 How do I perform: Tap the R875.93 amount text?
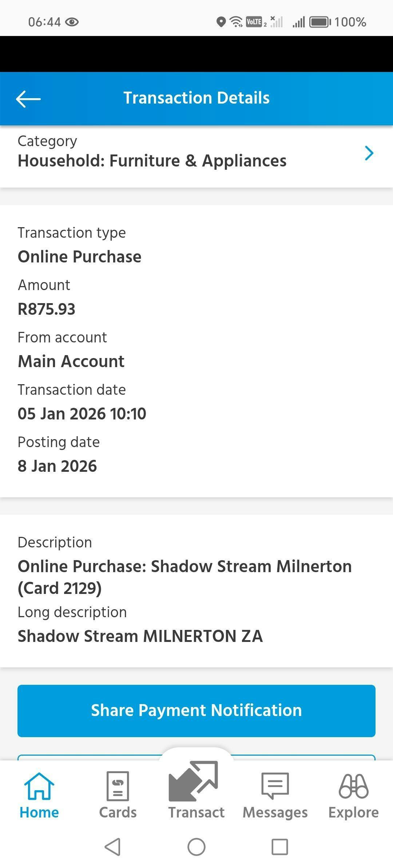point(47,309)
